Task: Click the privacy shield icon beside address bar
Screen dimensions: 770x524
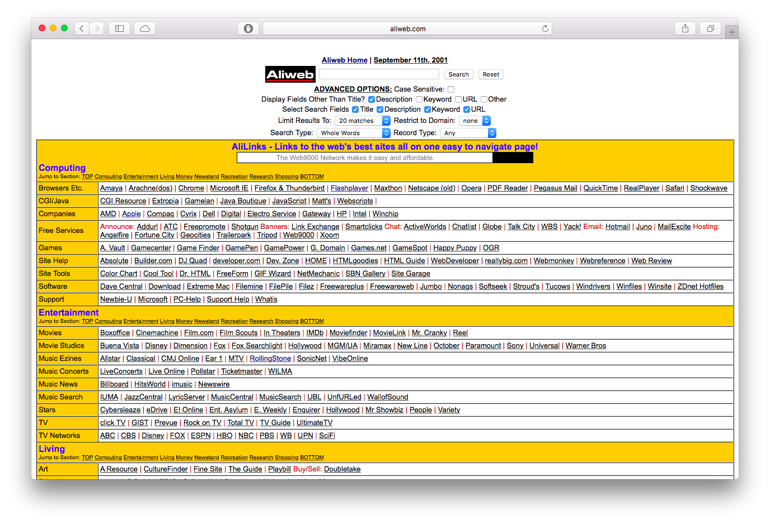Action: click(248, 29)
